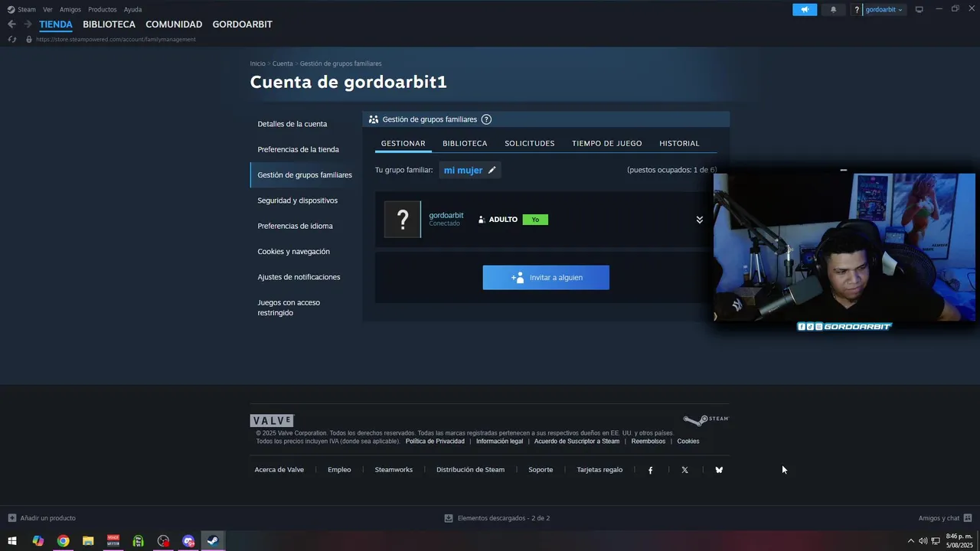
Task: Go back with the navigation arrow
Action: (11, 24)
